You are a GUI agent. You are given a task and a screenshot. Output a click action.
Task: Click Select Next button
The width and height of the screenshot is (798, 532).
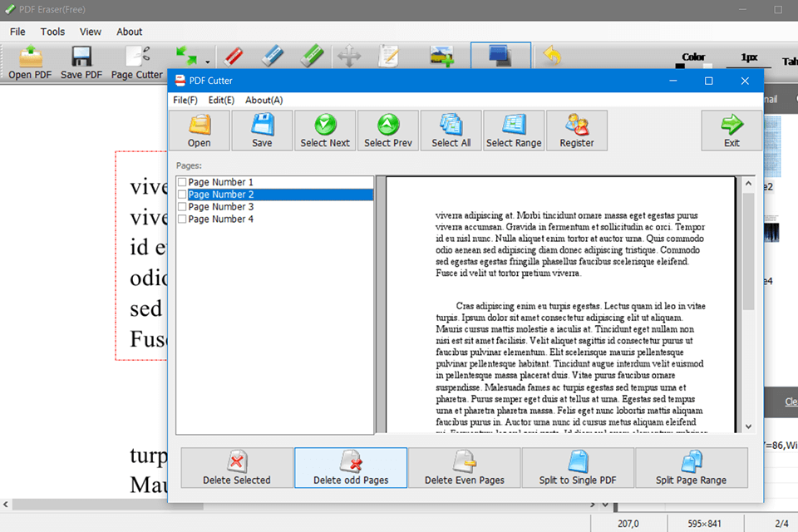[325, 131]
